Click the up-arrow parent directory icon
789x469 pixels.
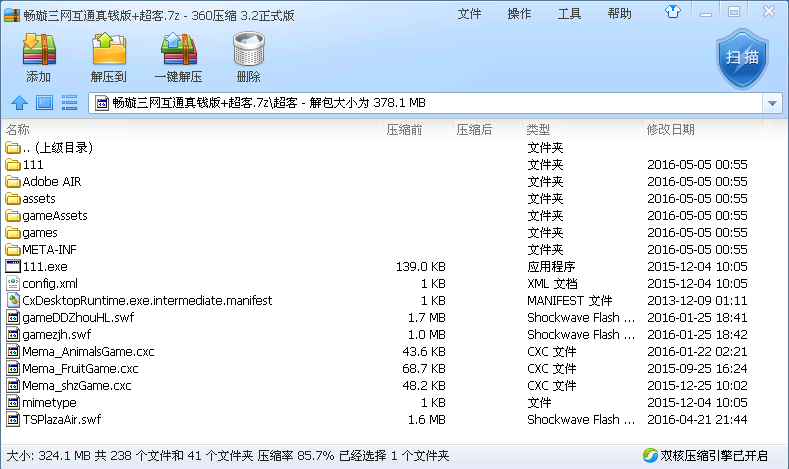pos(18,103)
